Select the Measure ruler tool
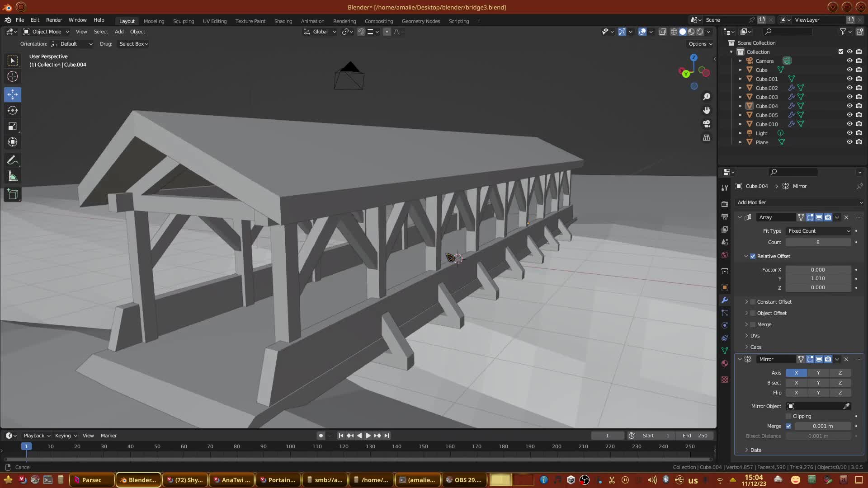The width and height of the screenshot is (868, 488). pos(13,177)
